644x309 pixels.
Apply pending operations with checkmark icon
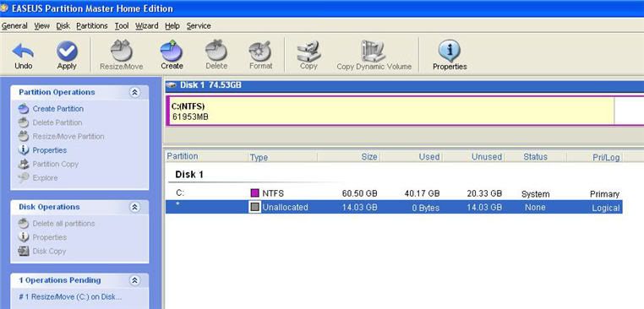pyautogui.click(x=67, y=51)
